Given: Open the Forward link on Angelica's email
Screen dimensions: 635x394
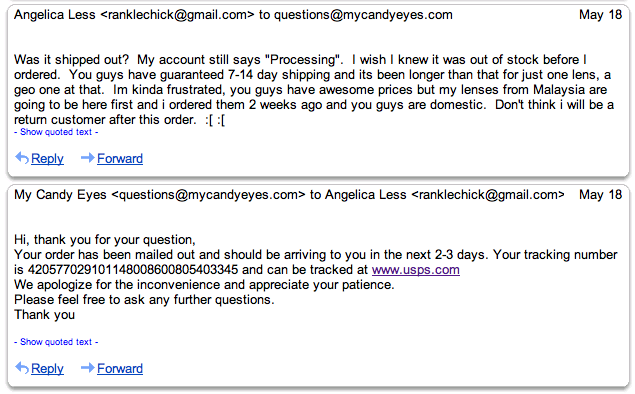Looking at the screenshot, I should pyautogui.click(x=120, y=158).
